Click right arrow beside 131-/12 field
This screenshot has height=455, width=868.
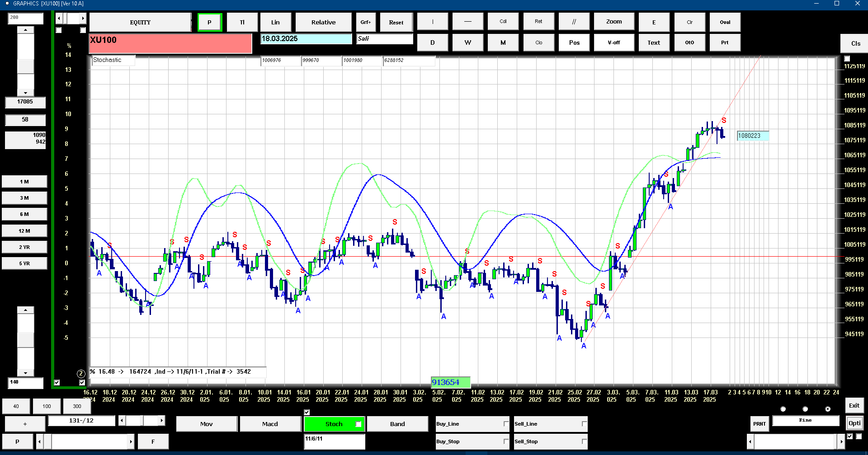(x=161, y=421)
